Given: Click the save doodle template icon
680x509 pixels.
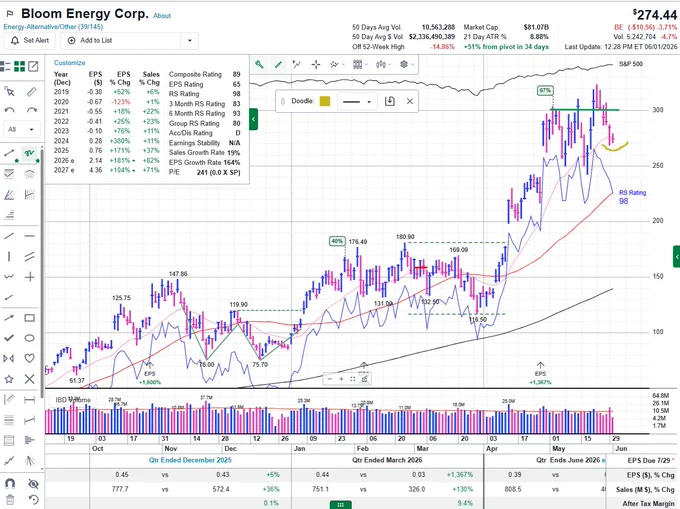Looking at the screenshot, I should click(389, 101).
